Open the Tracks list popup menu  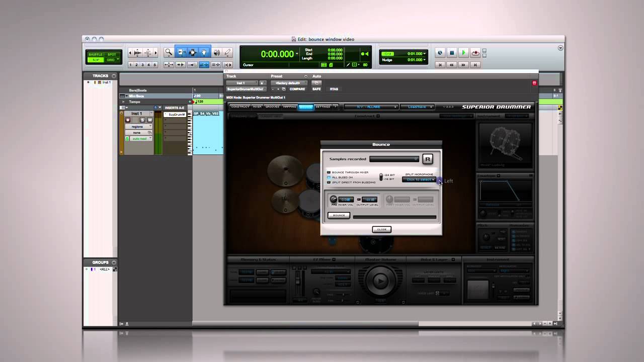coord(114,76)
